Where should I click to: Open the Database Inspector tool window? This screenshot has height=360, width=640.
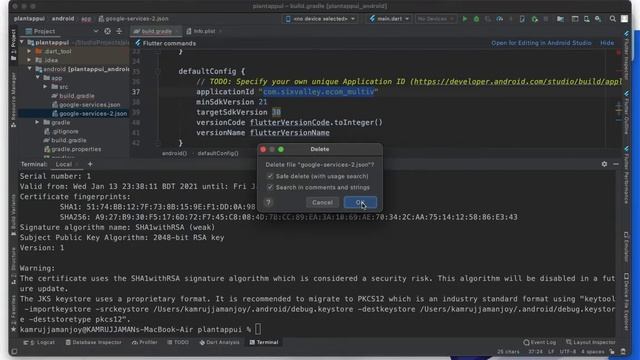pos(93,342)
